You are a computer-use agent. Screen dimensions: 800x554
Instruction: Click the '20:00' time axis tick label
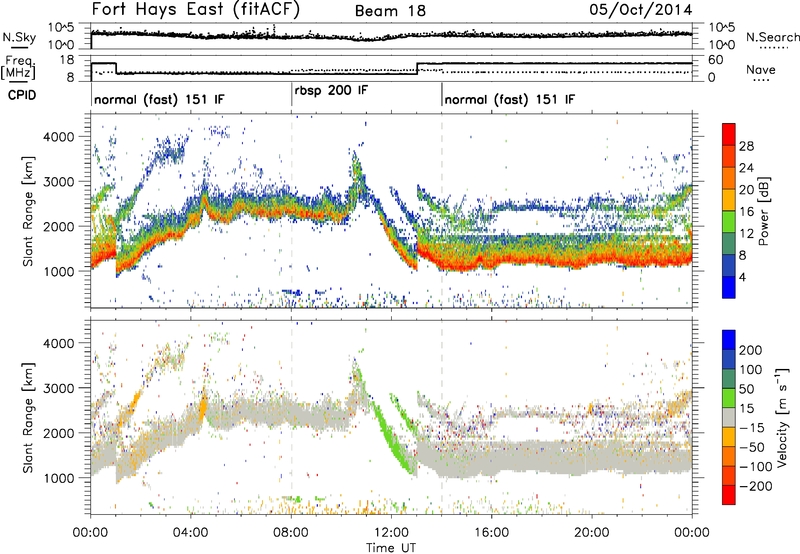(591, 533)
